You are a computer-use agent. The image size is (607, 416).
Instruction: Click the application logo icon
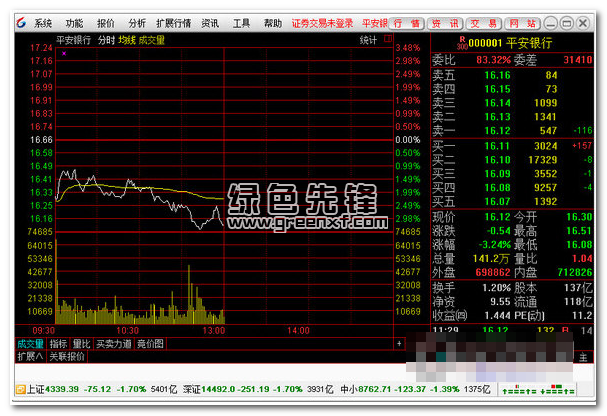click(x=21, y=23)
